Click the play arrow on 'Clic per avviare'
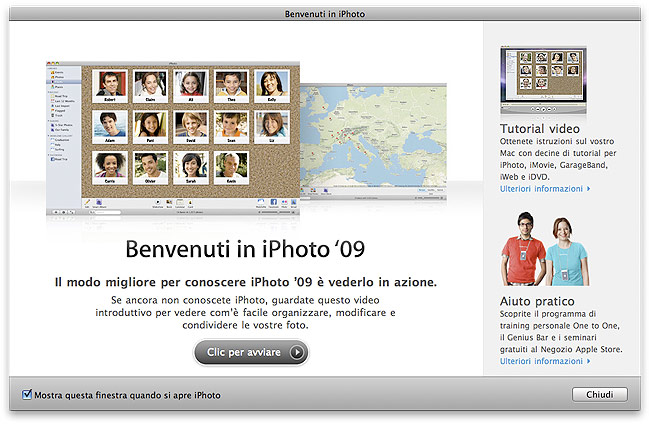The width and height of the screenshot is (650, 424). click(297, 352)
